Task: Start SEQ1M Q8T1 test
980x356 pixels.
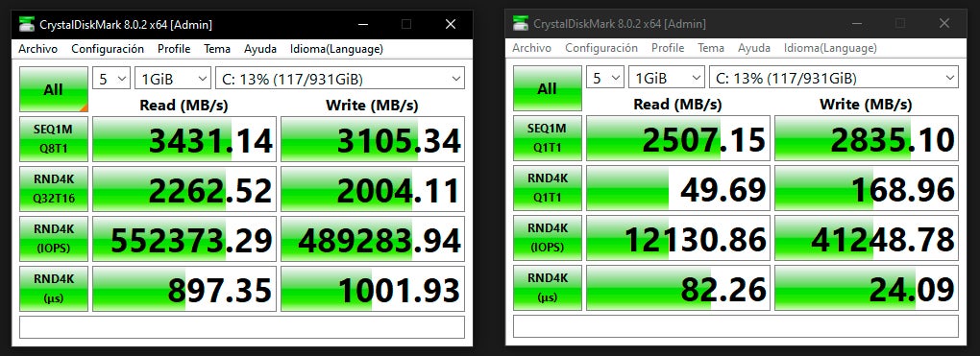Action: tap(54, 139)
